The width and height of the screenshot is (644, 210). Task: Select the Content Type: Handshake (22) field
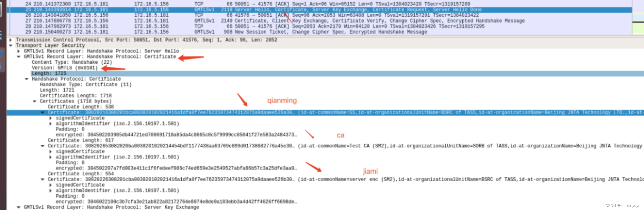tap(72, 62)
